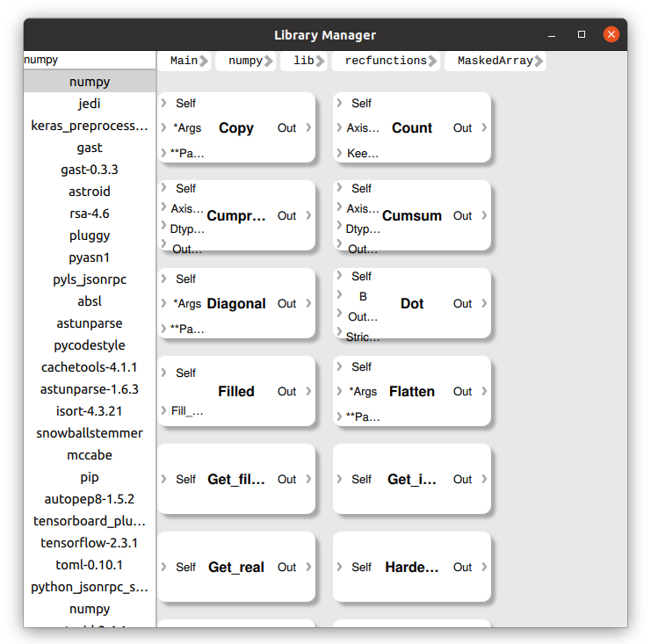Select pluggy in the library list
The image size is (651, 644).
[90, 235]
